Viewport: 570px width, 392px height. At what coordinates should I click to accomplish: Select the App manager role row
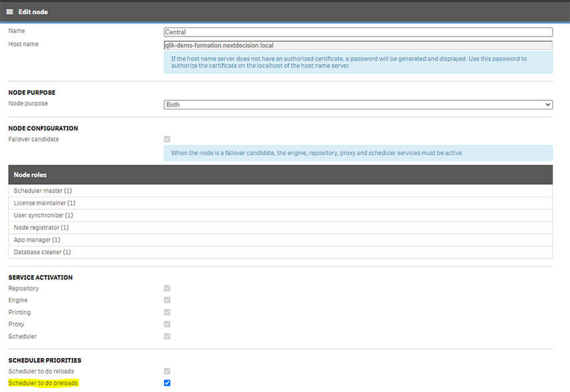[280, 240]
